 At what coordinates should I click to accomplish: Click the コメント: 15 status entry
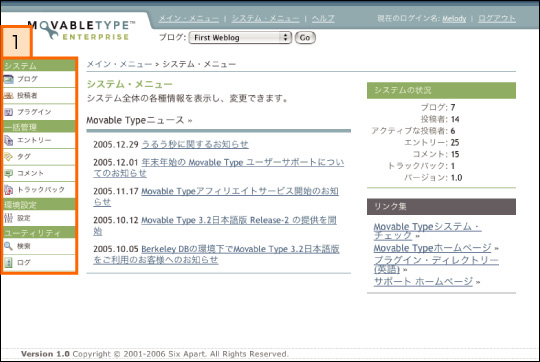pos(436,154)
